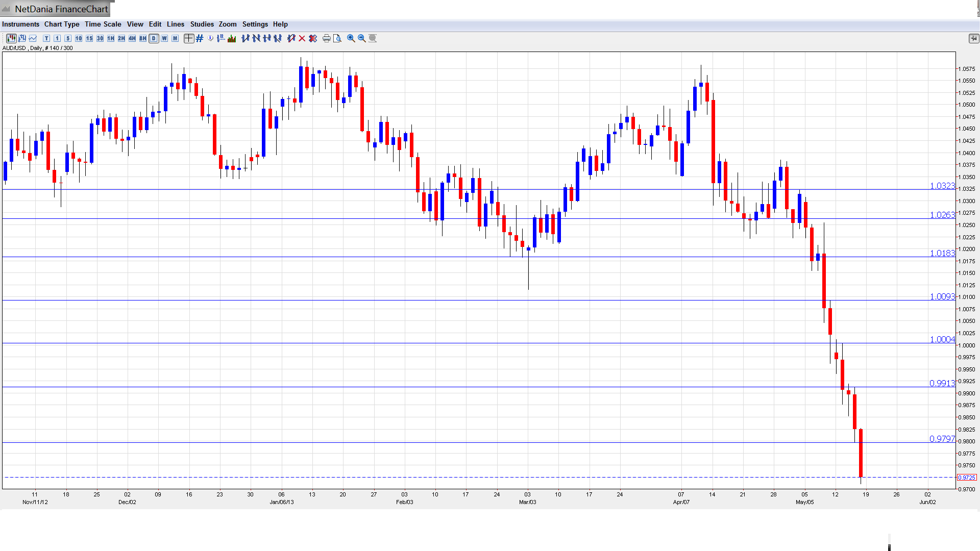Screen dimensions: 980x551
Task: Select the candlestick chart type icon
Action: pyautogui.click(x=11, y=38)
